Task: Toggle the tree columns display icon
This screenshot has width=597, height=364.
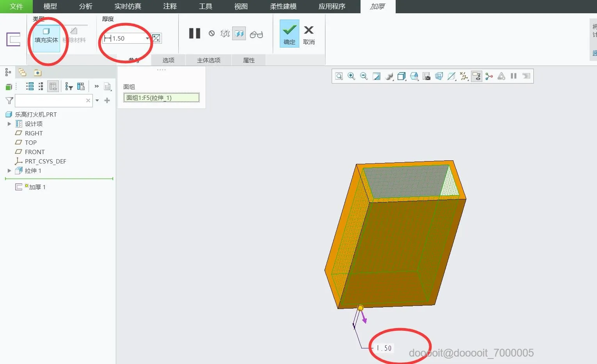Action: pos(53,86)
